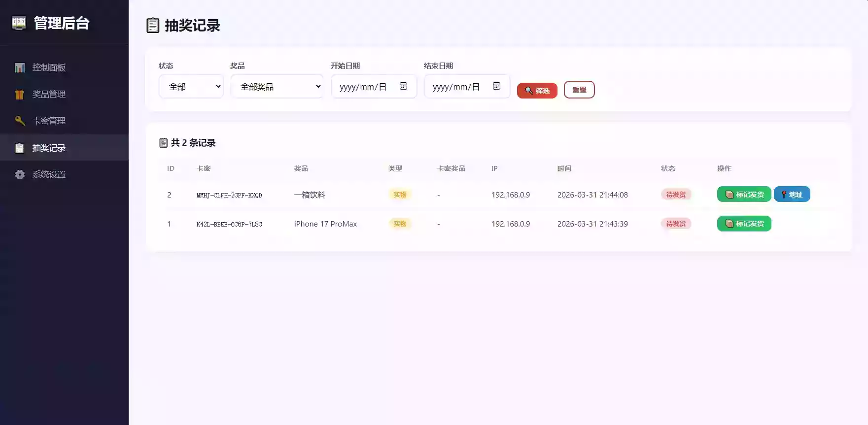Open the calendar picker for 结束日期
Screen dimensions: 868x425
[496, 86]
